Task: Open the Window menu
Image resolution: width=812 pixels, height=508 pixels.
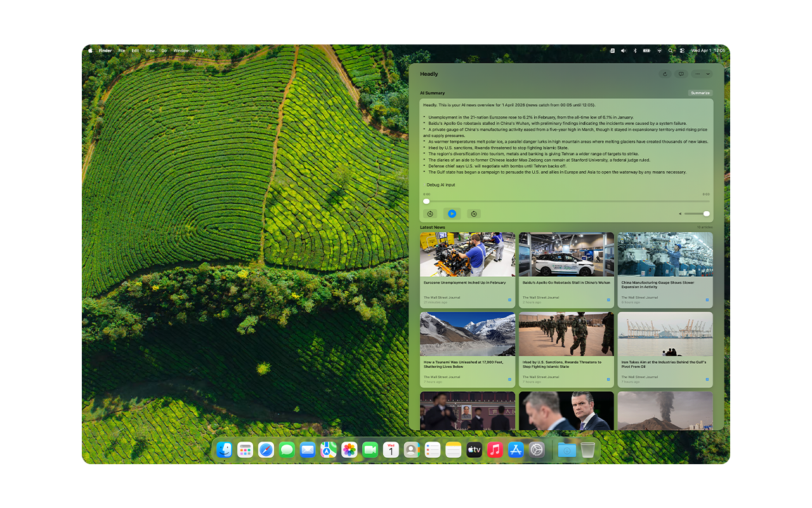Action: point(181,50)
